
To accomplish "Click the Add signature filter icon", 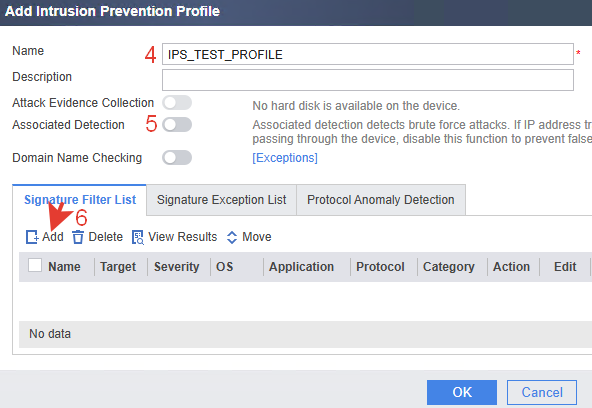I will click(32, 237).
